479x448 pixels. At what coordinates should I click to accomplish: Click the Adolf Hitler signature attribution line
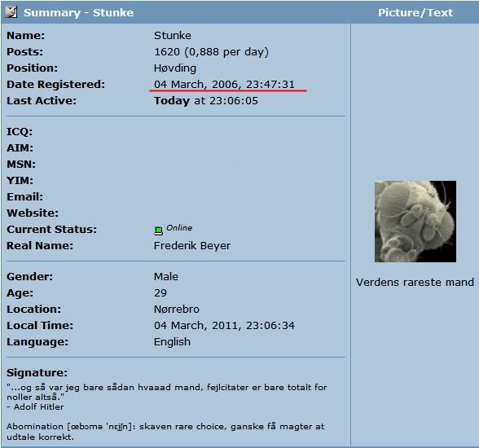[35, 406]
